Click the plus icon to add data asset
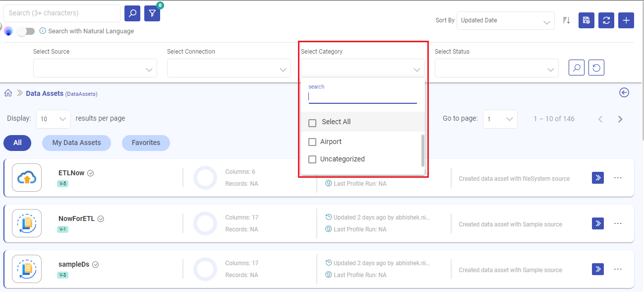This screenshot has width=644, height=292. (x=626, y=20)
